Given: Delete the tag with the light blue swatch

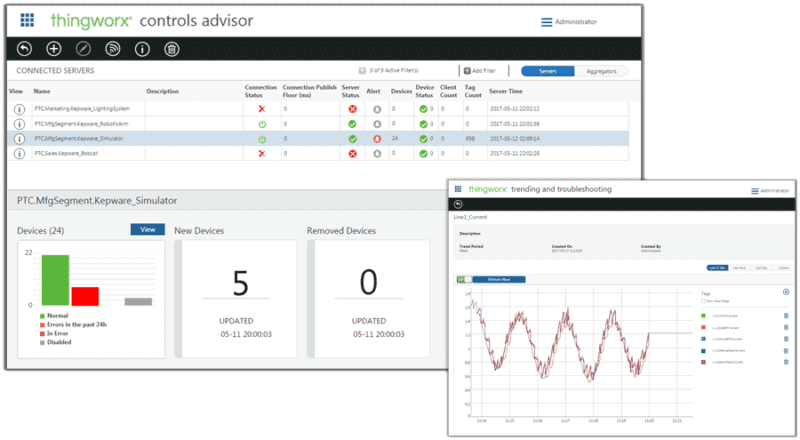Looking at the screenshot, I should [x=786, y=339].
